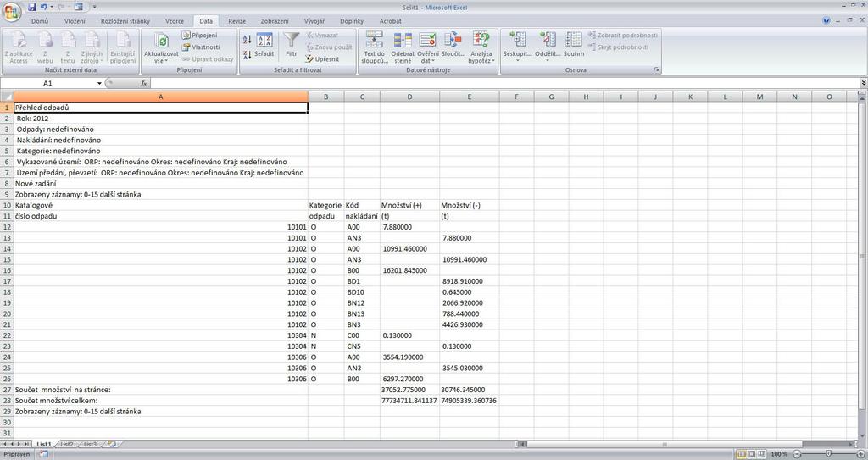Undo last action in quick access toolbar
Screen dimensions: 868x460
(x=44, y=7)
